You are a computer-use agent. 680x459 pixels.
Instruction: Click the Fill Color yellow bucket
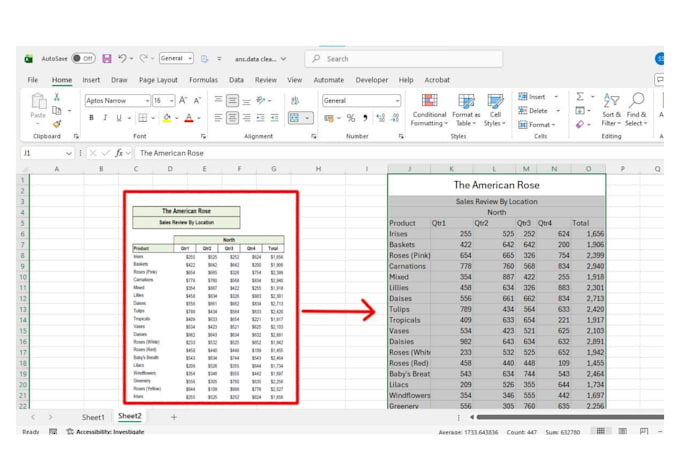pyautogui.click(x=167, y=118)
